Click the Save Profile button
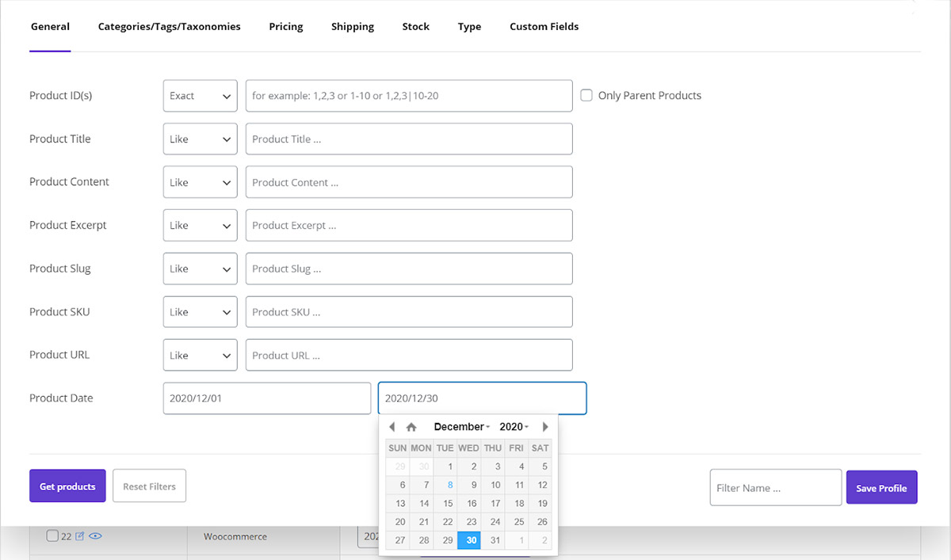Viewport: 951px width, 560px height. coord(881,488)
